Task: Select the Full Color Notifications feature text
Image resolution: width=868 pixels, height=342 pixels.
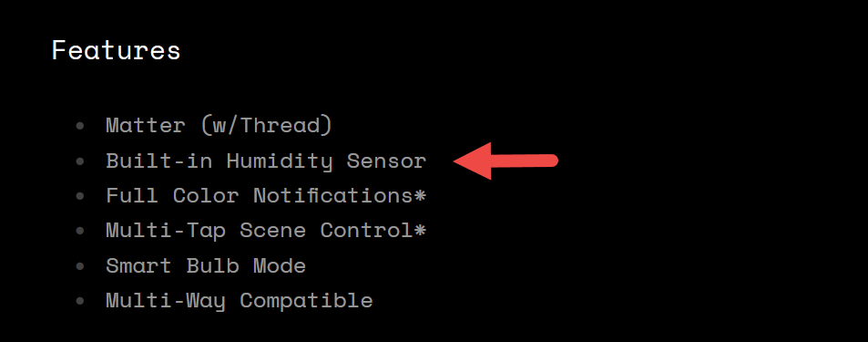Action: click(260, 196)
